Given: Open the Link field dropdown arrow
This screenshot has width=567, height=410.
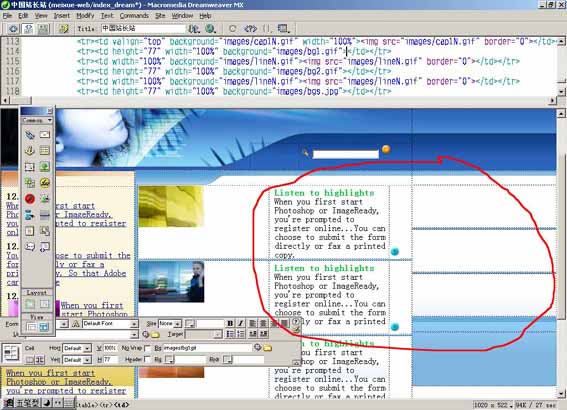Looking at the screenshot, I should [134, 334].
